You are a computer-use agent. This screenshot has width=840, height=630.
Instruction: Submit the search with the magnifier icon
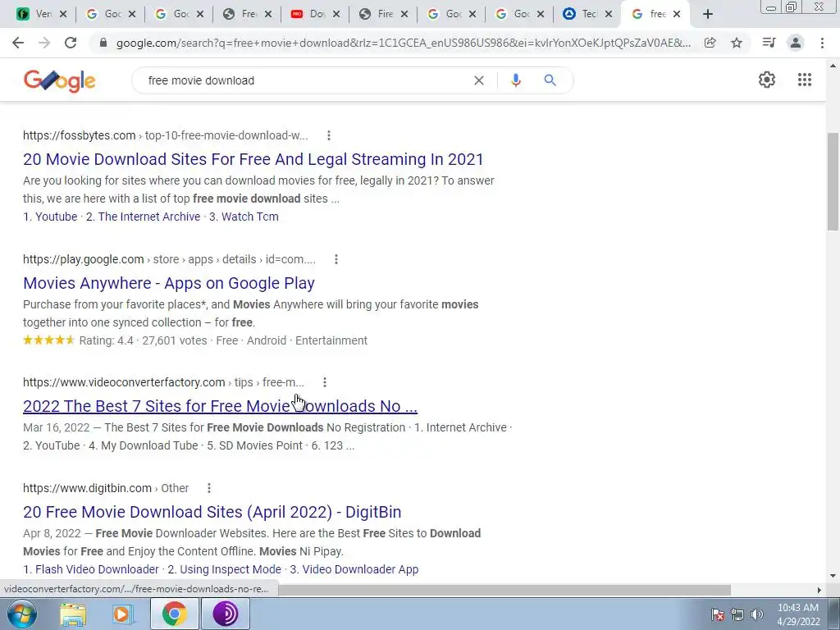pyautogui.click(x=550, y=80)
